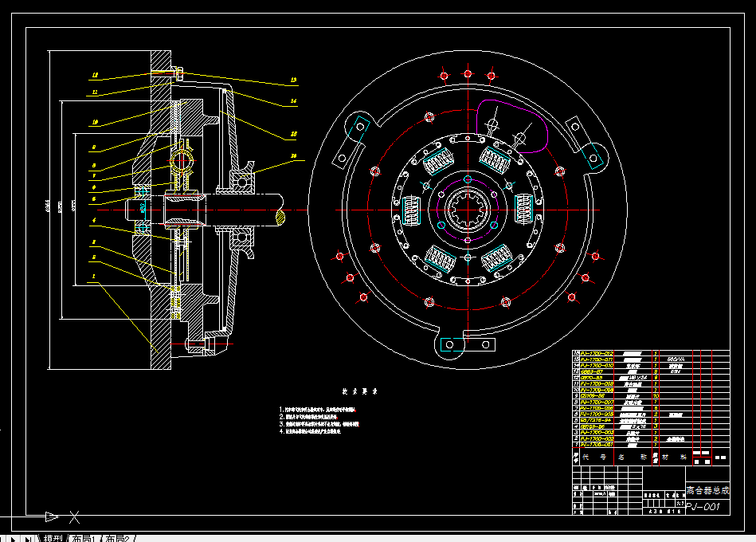Click the last-tab arrow beside layout tabs
The image size is (756, 542).
pyautogui.click(x=28, y=539)
